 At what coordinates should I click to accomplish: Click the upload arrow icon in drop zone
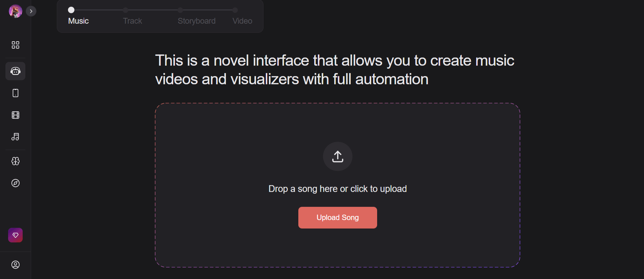[338, 156]
